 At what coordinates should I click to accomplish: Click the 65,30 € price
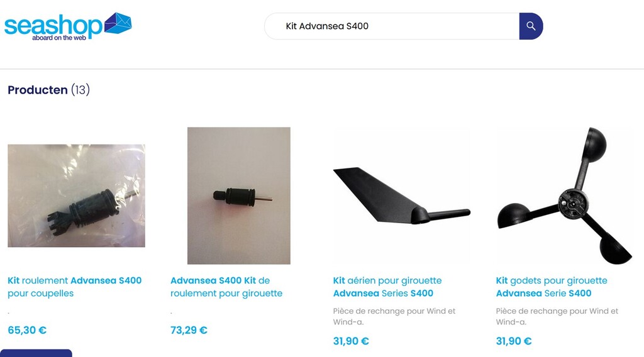pyautogui.click(x=27, y=330)
